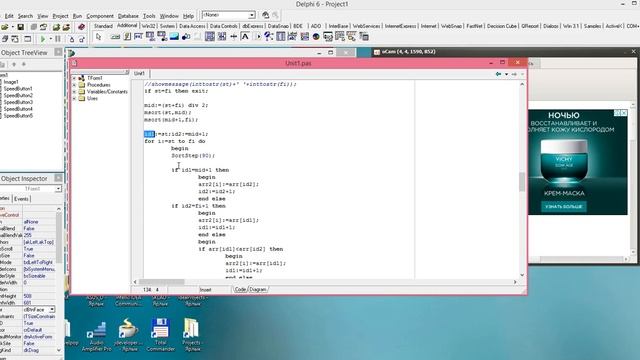Viewport: 640px width, 360px height.
Task: Switch to the Diagram tab below the editor
Action: [258, 289]
